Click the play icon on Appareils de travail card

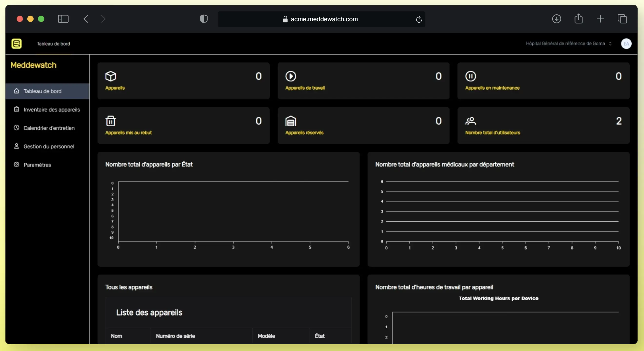(x=291, y=76)
